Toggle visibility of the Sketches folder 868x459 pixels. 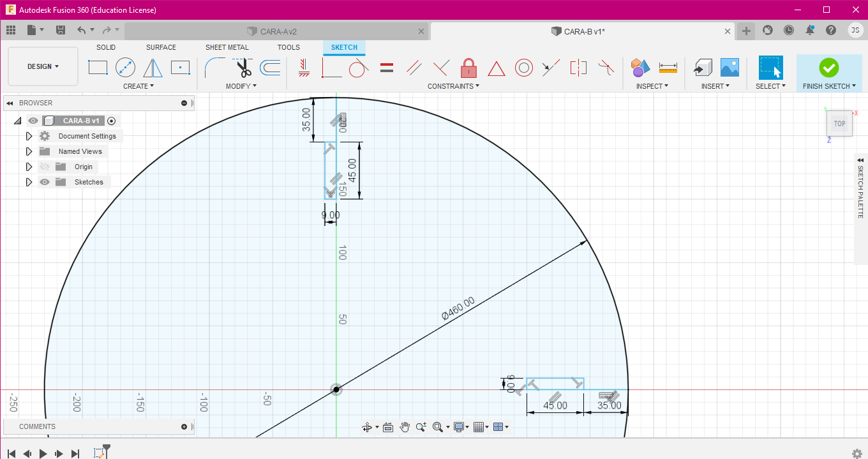[x=45, y=182]
